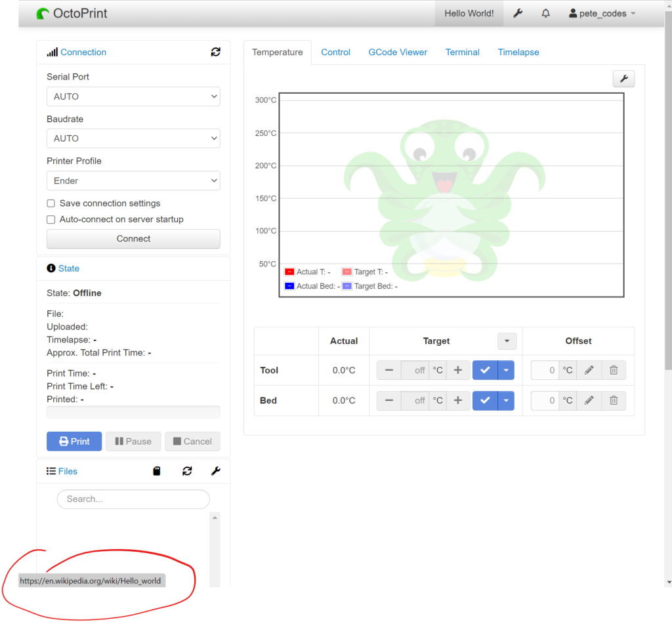Open the Serial Port dropdown
Viewport: 672px width, 622px height.
133,96
